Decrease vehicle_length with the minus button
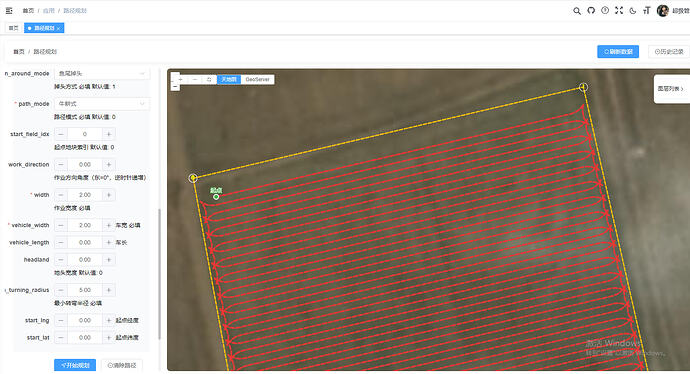This screenshot has width=690, height=374. click(61, 242)
